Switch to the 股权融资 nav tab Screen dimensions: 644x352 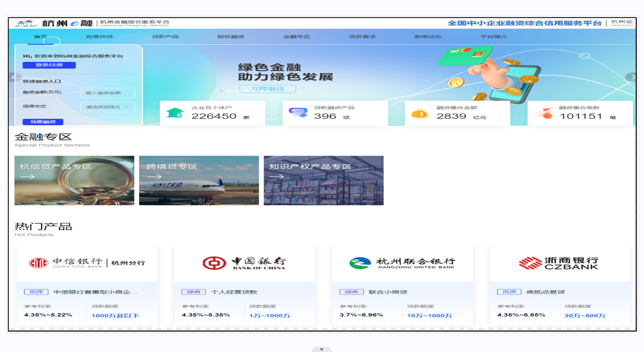231,37
